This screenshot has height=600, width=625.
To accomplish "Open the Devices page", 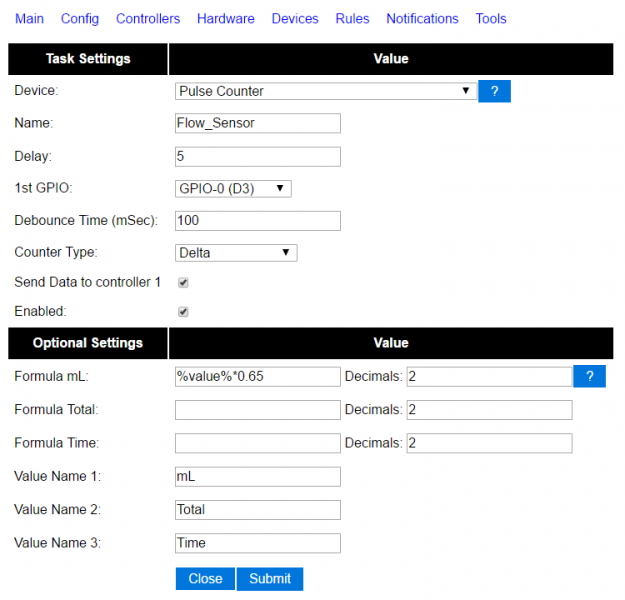I will 295,19.
